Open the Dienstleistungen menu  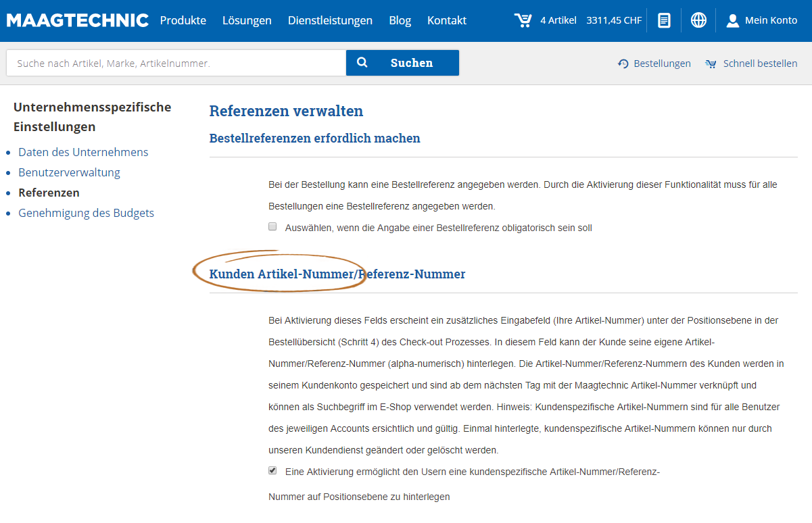click(330, 20)
